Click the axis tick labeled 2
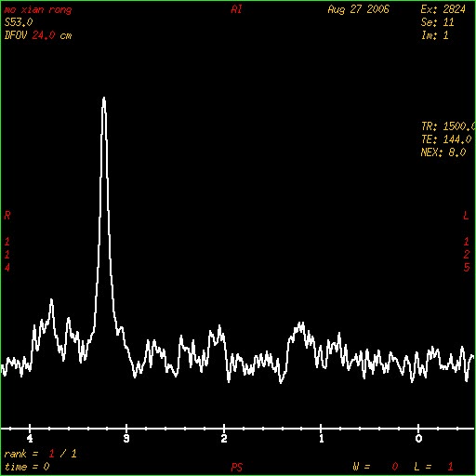The width and height of the screenshot is (476, 476). click(224, 438)
